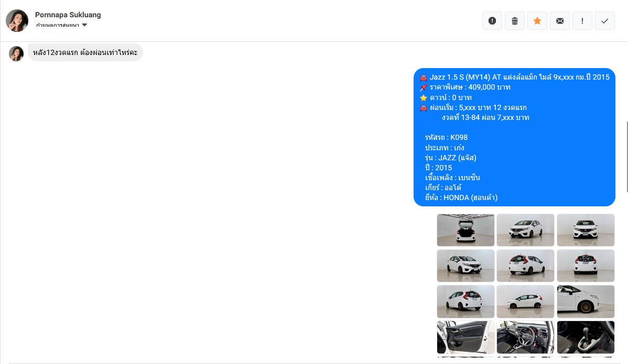
Task: Open left rear angle Jazz photo
Action: (465, 302)
